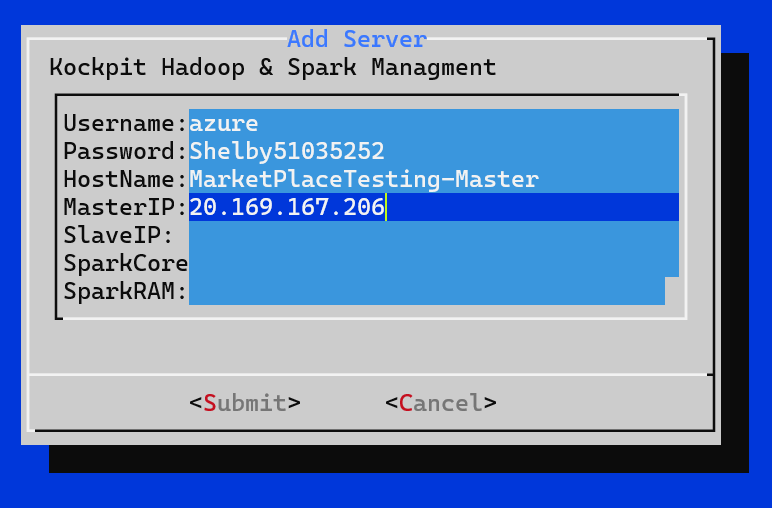This screenshot has height=508, width=772.
Task: Click the MasterIP: label
Action: [x=126, y=207]
